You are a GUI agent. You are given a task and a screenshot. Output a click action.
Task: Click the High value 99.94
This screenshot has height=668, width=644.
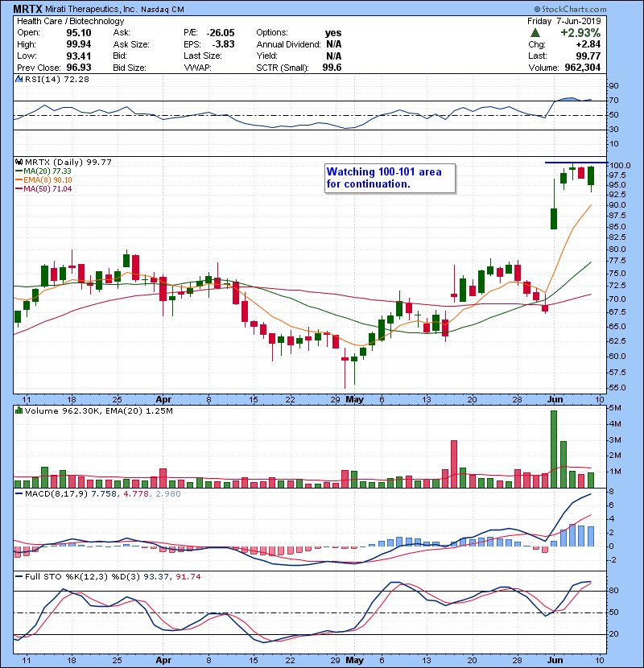pos(78,44)
